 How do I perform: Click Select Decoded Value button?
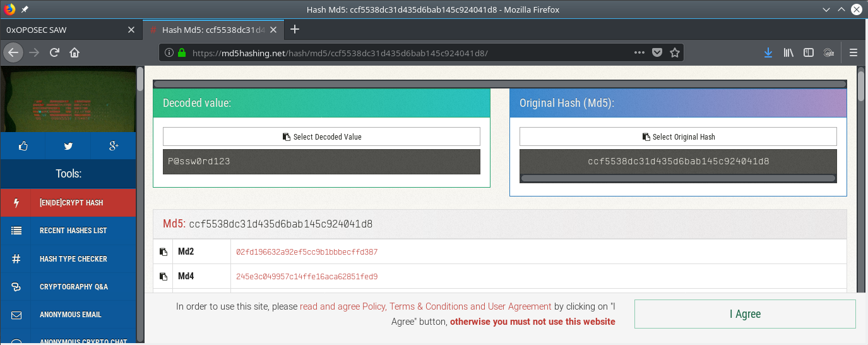pyautogui.click(x=321, y=136)
